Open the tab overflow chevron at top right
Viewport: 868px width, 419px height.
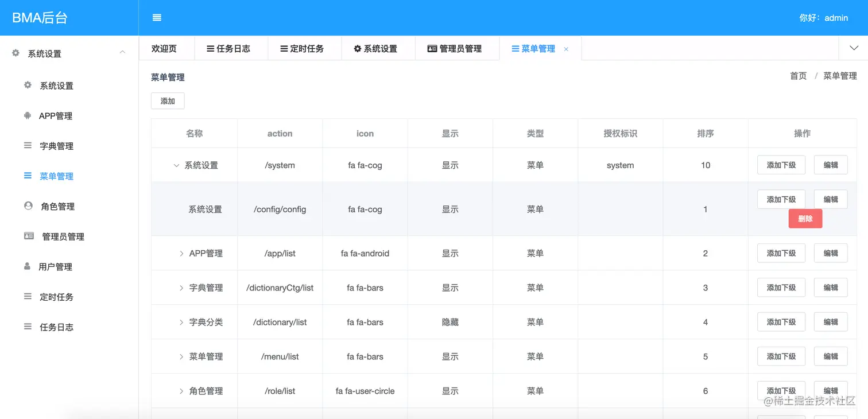(x=854, y=48)
